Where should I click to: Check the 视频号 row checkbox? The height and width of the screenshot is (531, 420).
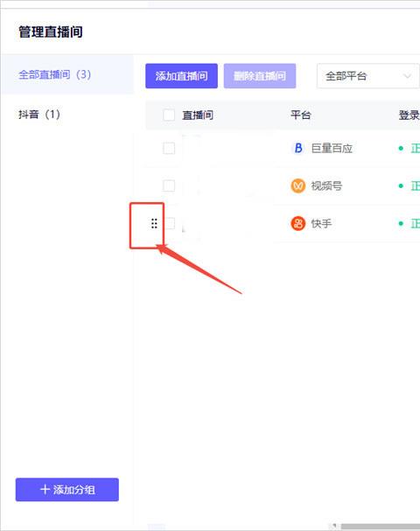tap(169, 185)
